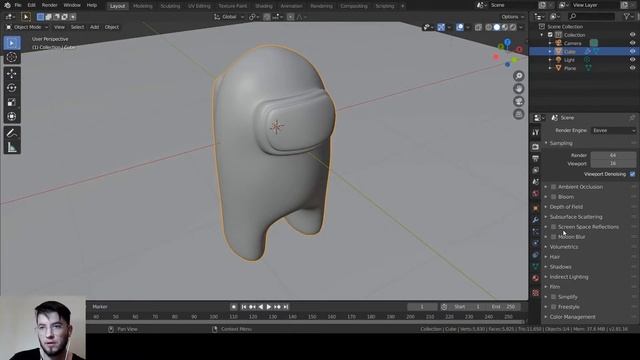Open Physics properties tab icon
Image resolution: width=640 pixels, height=360 pixels.
[x=536, y=243]
